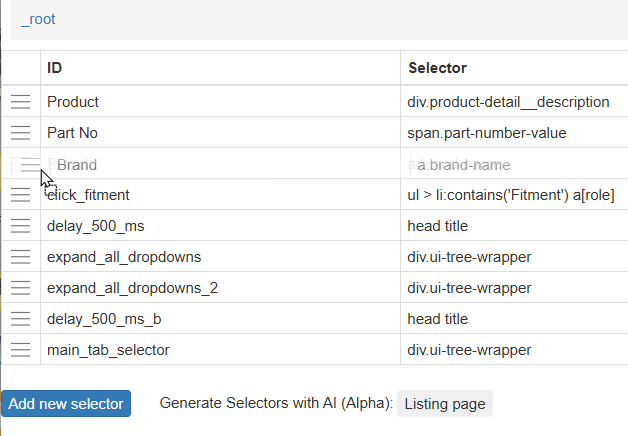Select the main_tab_selector ID cell
The image size is (628, 436).
[x=108, y=350]
